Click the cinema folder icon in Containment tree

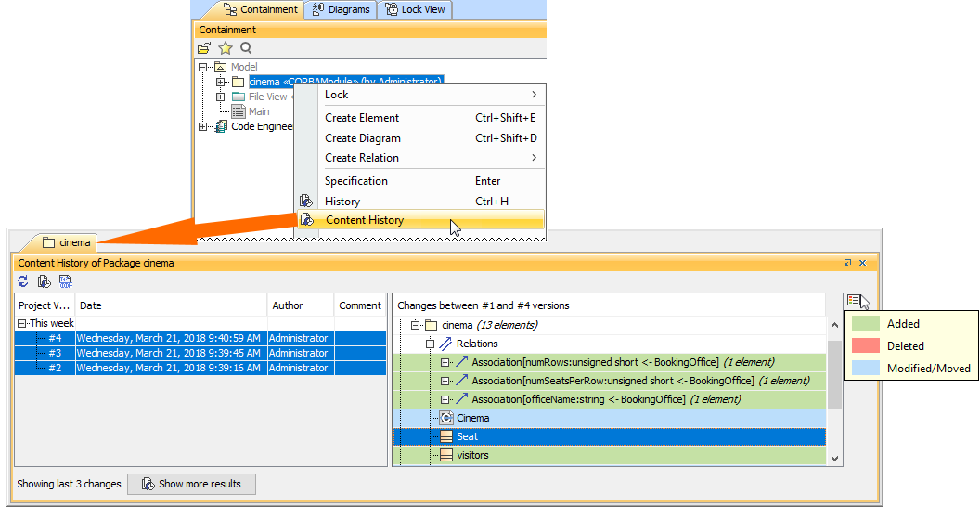pyautogui.click(x=239, y=82)
